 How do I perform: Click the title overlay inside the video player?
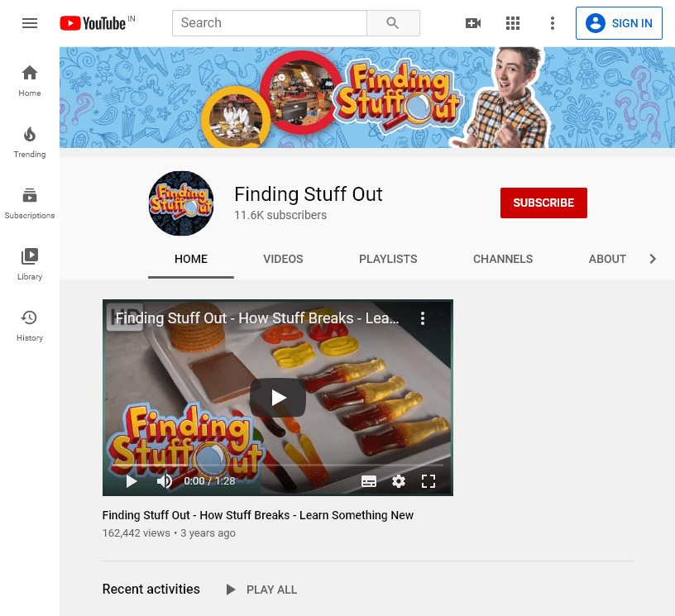pyautogui.click(x=257, y=318)
